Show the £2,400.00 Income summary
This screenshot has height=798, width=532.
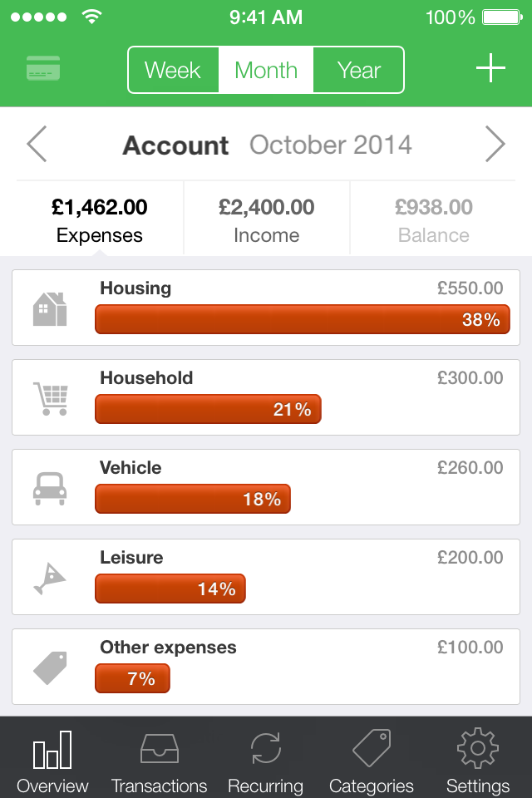point(266,219)
